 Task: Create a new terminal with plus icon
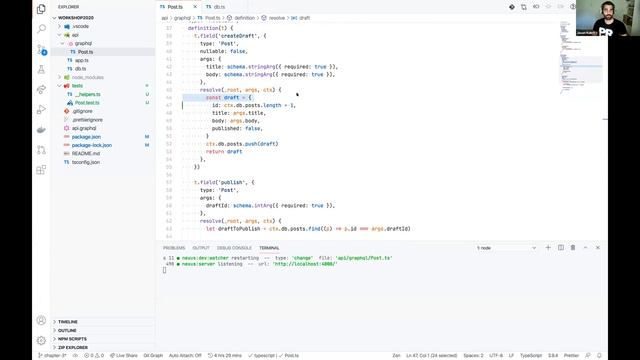548,248
